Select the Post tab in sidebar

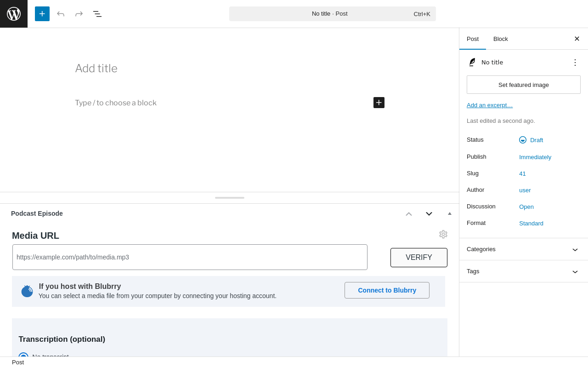473,39
